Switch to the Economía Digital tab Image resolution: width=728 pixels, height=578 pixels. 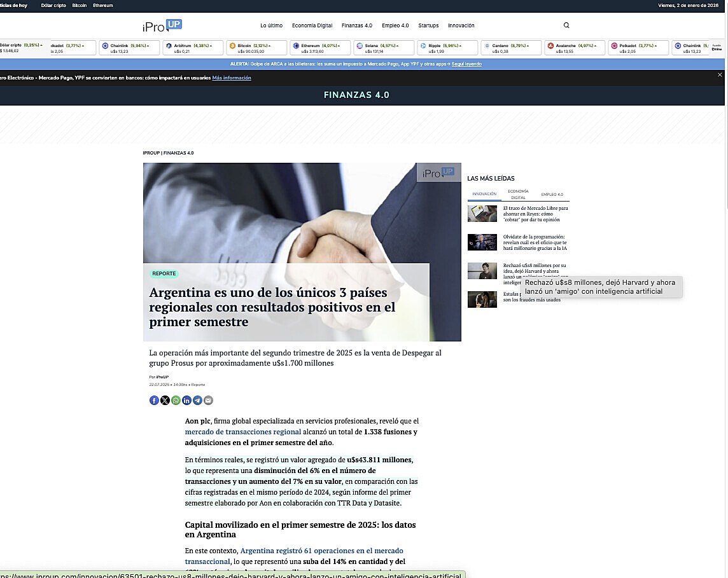click(x=517, y=195)
